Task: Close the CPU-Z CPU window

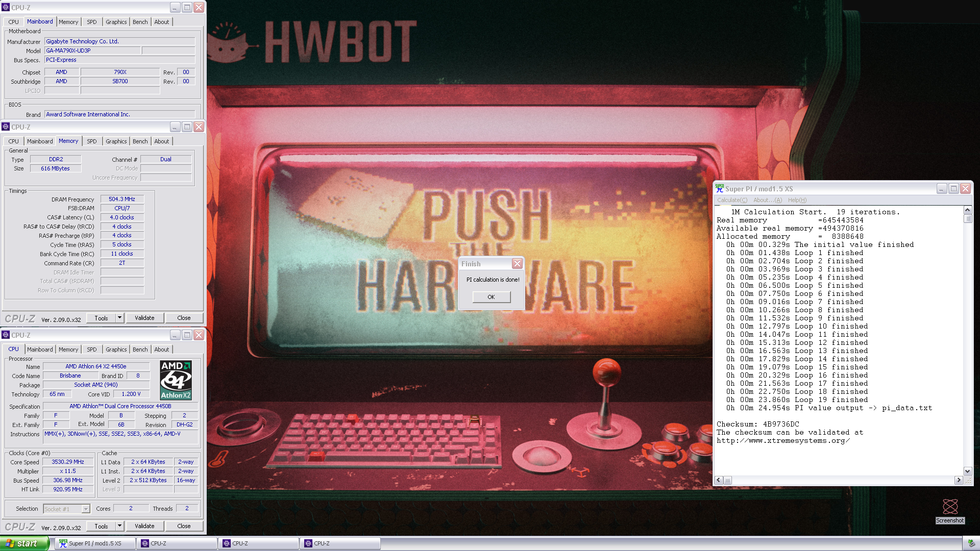Action: point(199,335)
